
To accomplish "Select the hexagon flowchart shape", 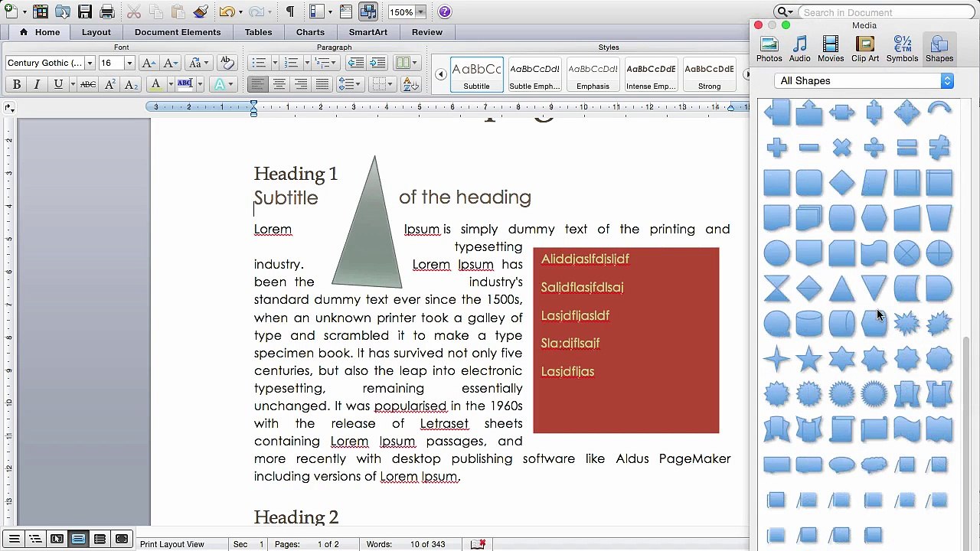I will click(x=874, y=218).
